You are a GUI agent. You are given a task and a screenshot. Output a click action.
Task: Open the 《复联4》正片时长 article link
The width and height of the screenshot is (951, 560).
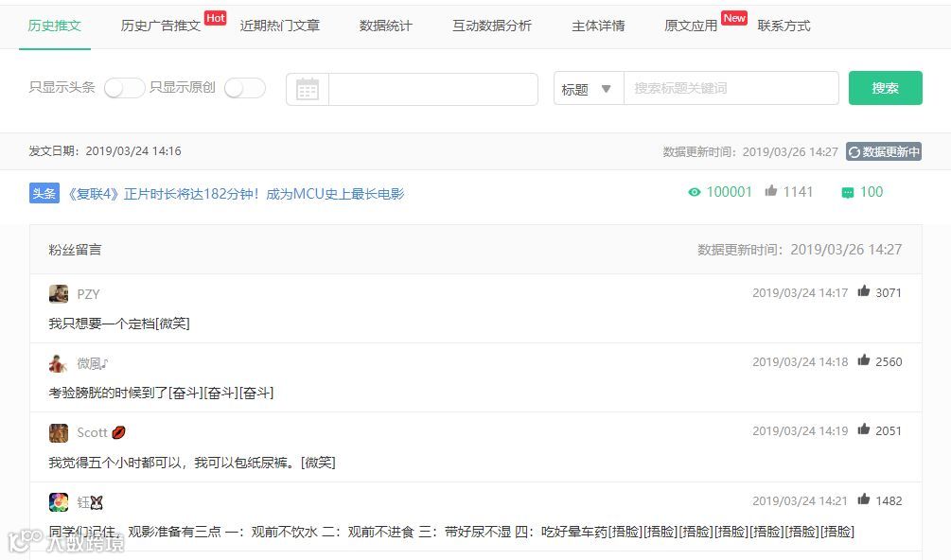(x=234, y=194)
